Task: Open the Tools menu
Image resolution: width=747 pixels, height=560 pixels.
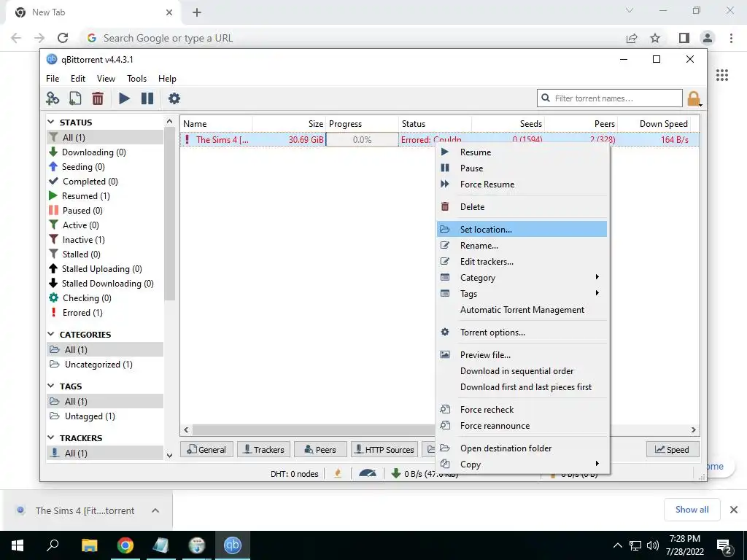Action: click(136, 79)
